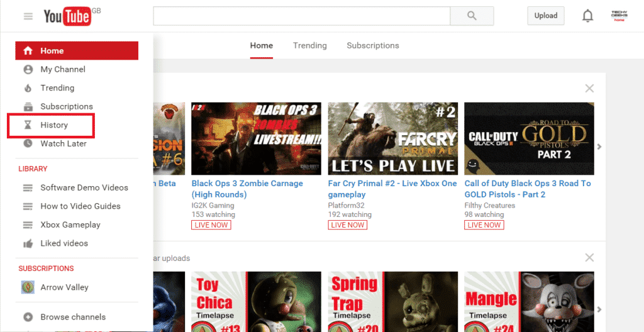Click the Home house icon in sidebar
This screenshot has height=332, width=644.
pos(28,51)
